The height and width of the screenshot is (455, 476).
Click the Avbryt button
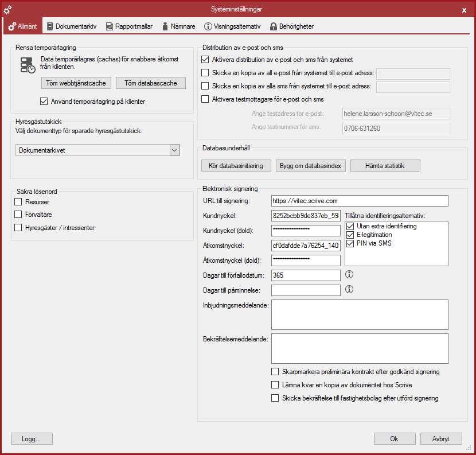click(x=441, y=439)
